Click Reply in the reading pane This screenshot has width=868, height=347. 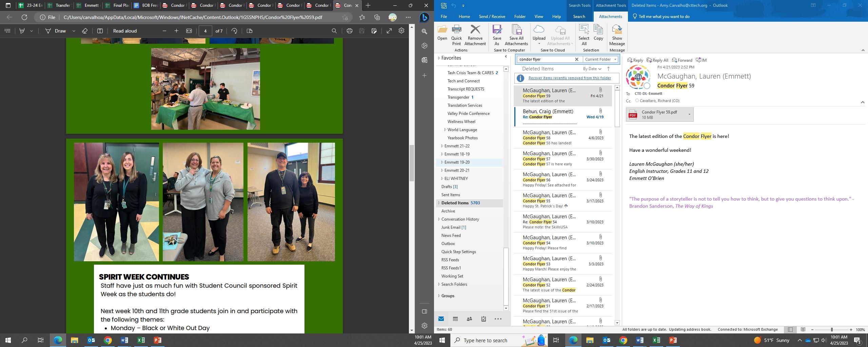(635, 60)
